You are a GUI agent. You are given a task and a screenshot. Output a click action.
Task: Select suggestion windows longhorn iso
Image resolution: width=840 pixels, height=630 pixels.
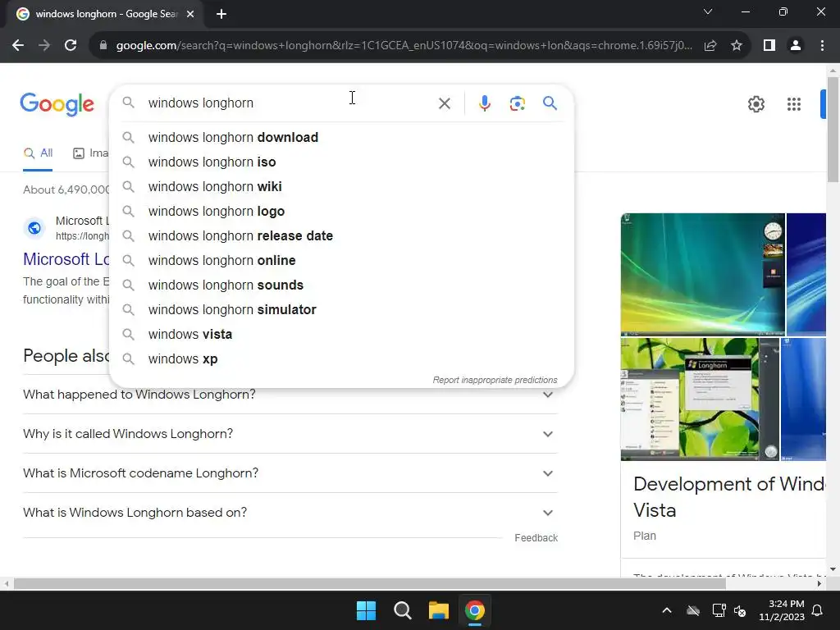341,162
